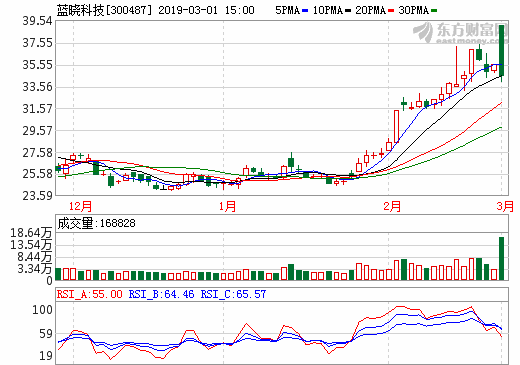
Task: Select the 13.54万 volume axis label
Action: [31, 245]
